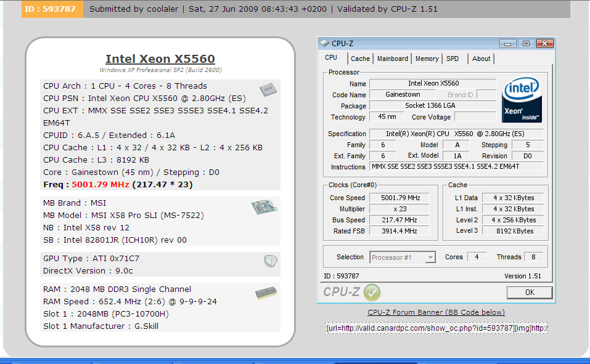Image resolution: width=590 pixels, height=364 pixels.
Task: Switch to the Cache tab
Action: 360,59
